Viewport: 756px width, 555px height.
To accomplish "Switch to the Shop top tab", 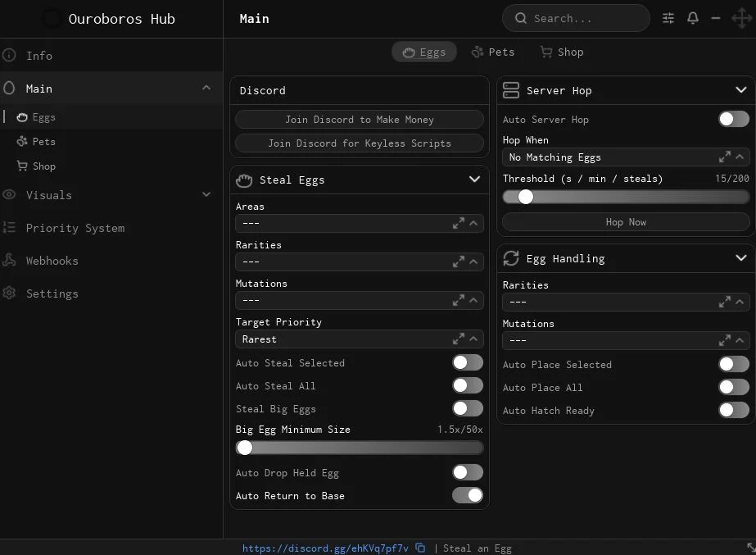I will click(x=562, y=52).
